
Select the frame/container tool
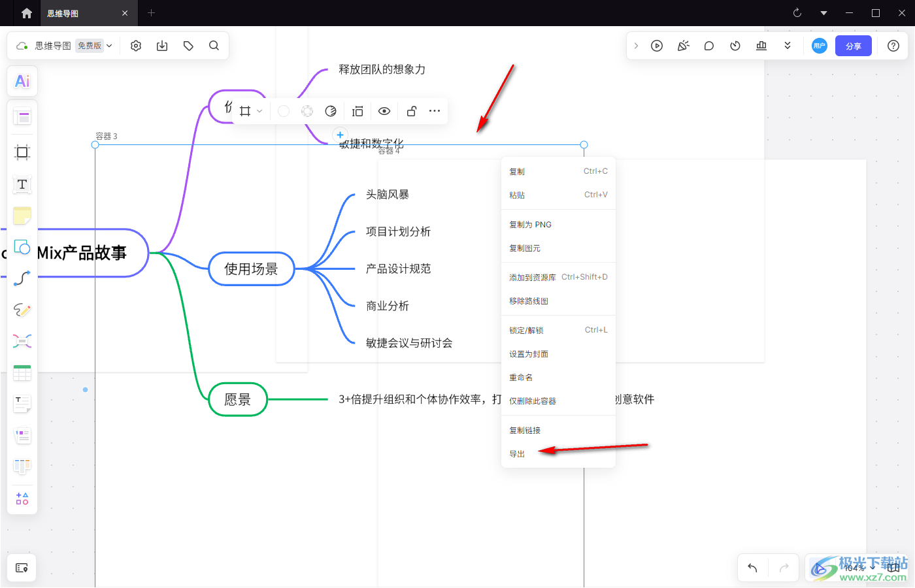(x=22, y=152)
